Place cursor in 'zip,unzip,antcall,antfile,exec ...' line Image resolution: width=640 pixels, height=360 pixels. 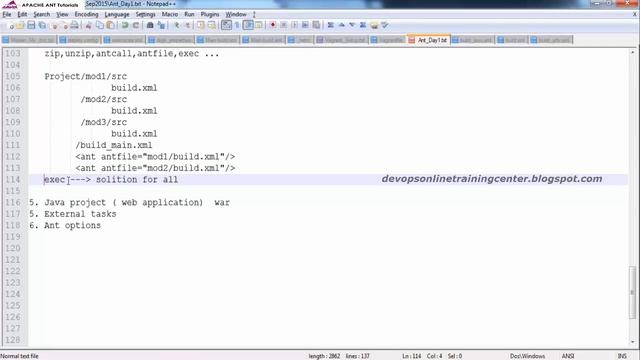point(131,53)
